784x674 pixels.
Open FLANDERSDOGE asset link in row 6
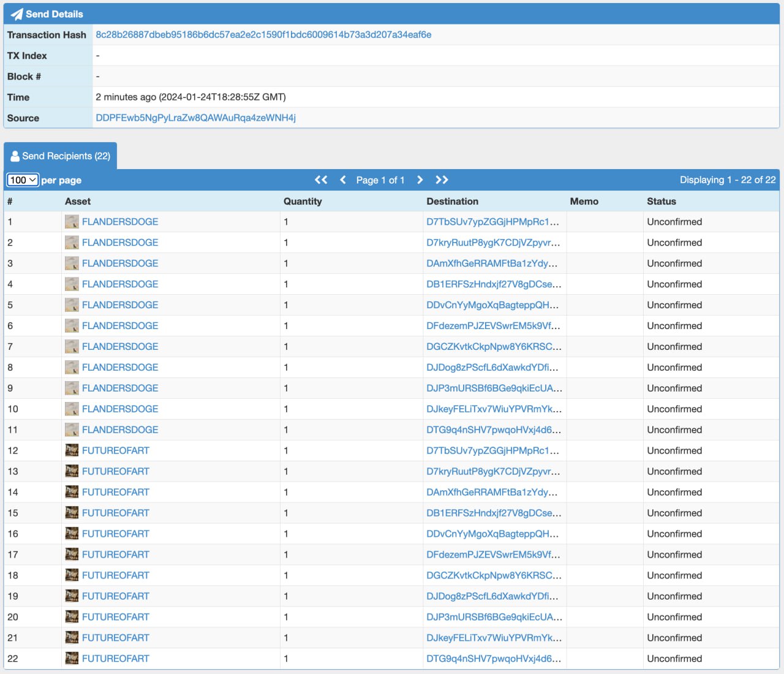120,326
